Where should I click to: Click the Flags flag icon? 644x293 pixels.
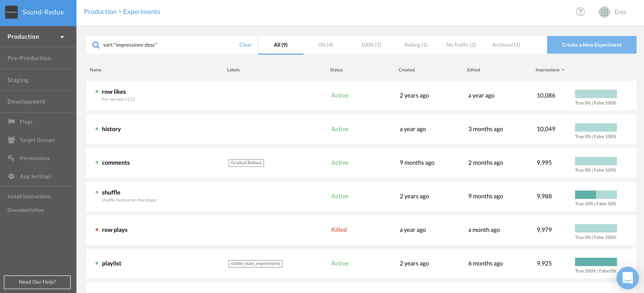[11, 122]
